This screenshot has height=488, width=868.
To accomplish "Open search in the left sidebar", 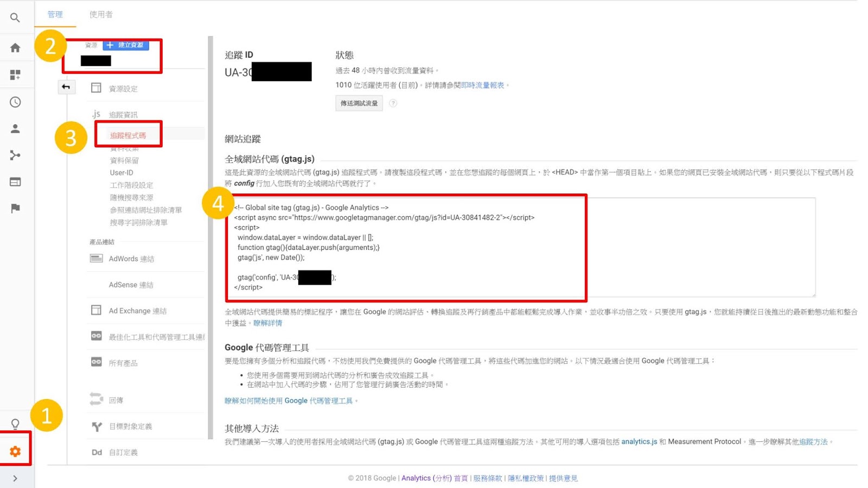I will pos(15,18).
